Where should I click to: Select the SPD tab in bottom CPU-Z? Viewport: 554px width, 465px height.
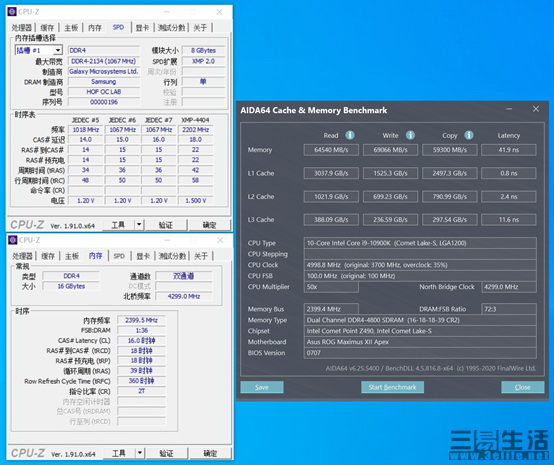[119, 256]
